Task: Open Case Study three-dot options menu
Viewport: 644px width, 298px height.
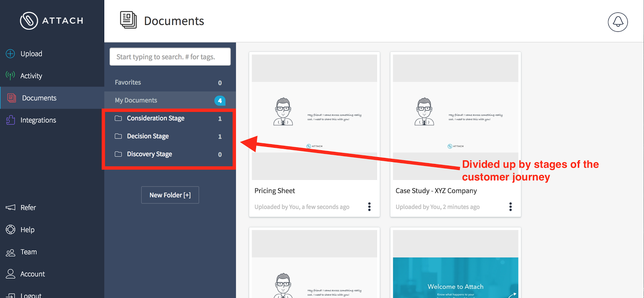Action: (x=510, y=207)
